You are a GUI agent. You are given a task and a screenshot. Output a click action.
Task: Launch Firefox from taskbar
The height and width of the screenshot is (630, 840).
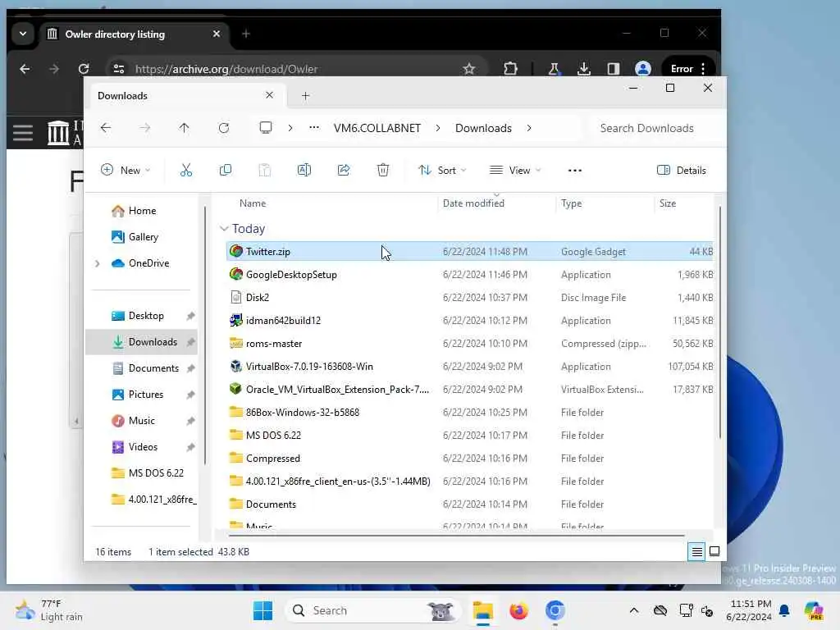click(518, 610)
